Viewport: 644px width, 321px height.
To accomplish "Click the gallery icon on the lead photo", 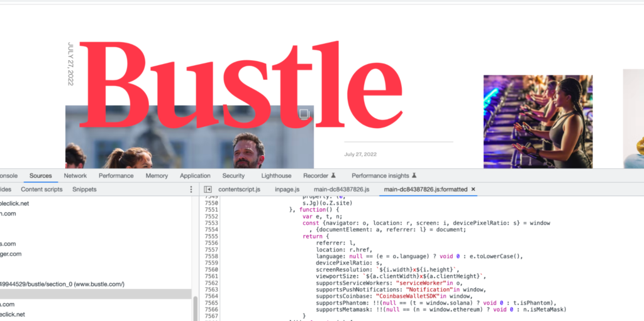I will coord(304,114).
